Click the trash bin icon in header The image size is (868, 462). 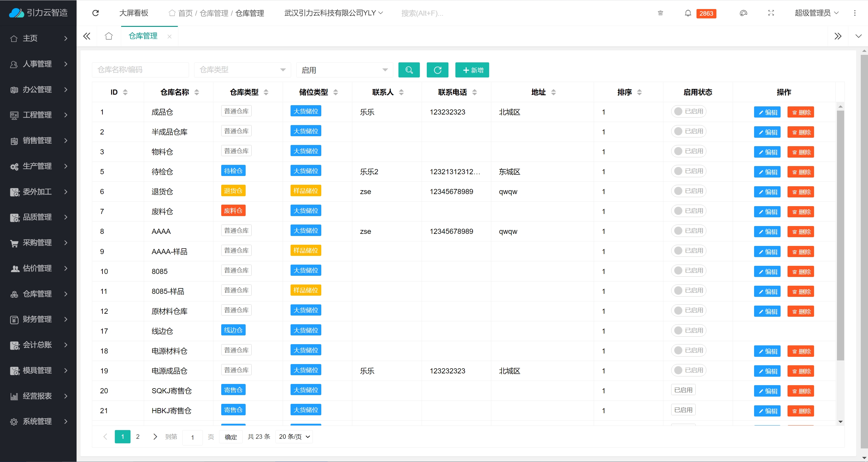click(x=660, y=13)
